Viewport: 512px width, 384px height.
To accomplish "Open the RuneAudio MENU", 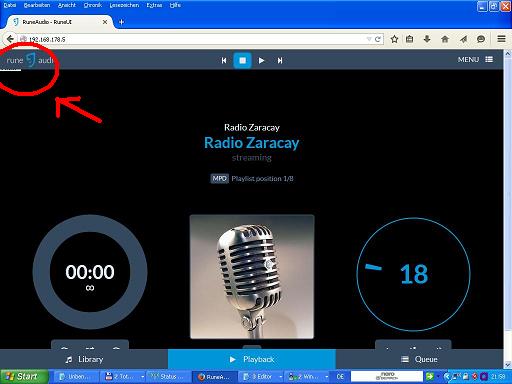I will point(475,60).
